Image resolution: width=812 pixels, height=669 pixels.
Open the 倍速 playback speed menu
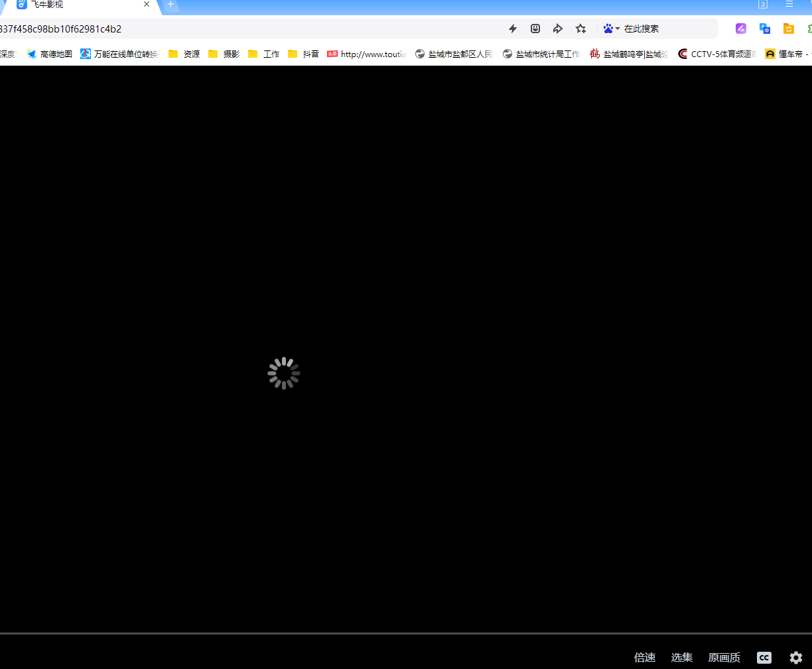pos(644,657)
